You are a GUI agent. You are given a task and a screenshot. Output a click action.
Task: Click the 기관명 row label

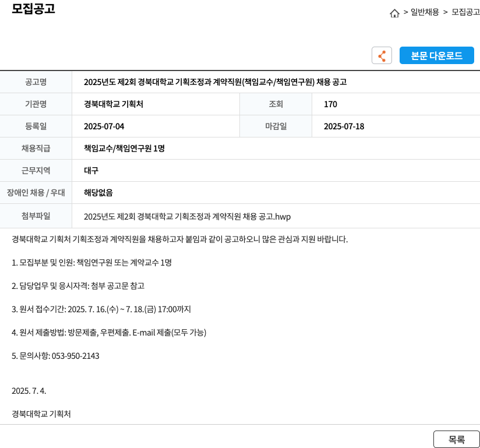tap(36, 104)
